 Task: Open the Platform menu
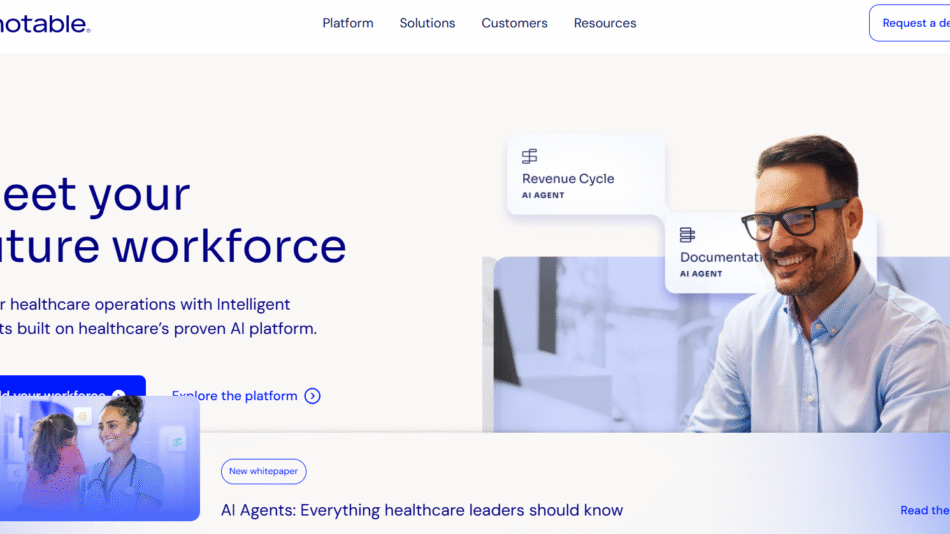click(x=348, y=23)
